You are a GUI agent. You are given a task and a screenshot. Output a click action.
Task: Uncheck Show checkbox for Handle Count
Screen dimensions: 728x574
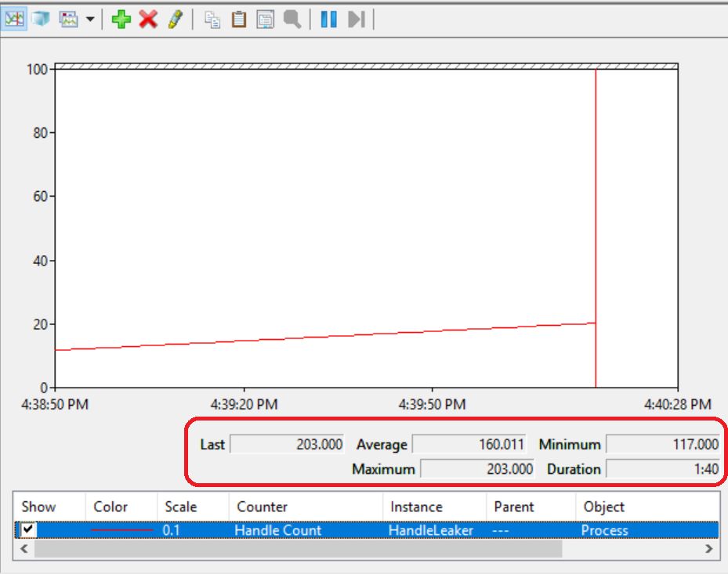coord(28,530)
